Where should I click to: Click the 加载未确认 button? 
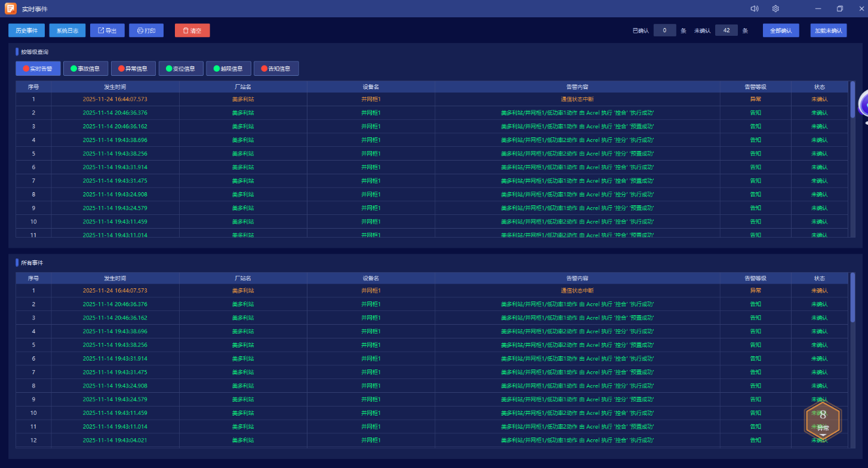pos(828,30)
